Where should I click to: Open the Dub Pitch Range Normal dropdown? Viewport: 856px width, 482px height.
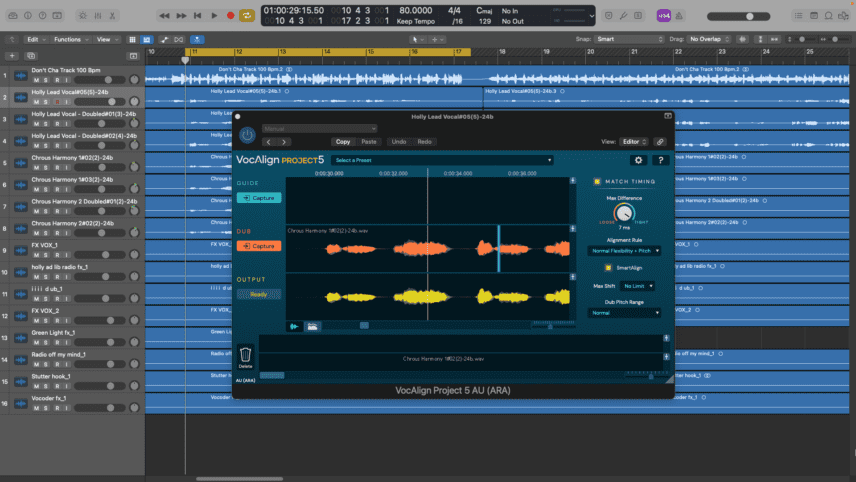tap(624, 313)
